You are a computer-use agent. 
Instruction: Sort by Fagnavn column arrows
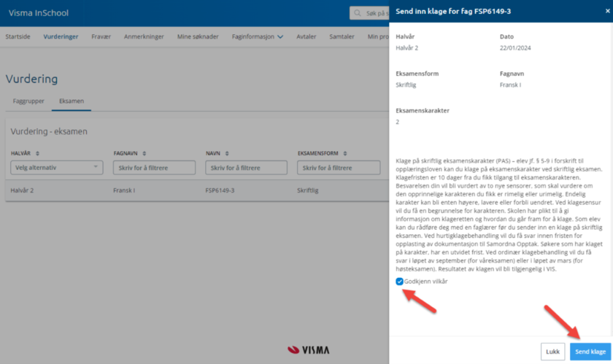pos(144,153)
